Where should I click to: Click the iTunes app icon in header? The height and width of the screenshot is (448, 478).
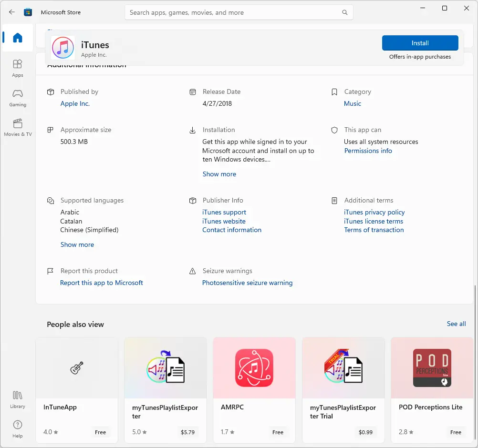coord(63,48)
